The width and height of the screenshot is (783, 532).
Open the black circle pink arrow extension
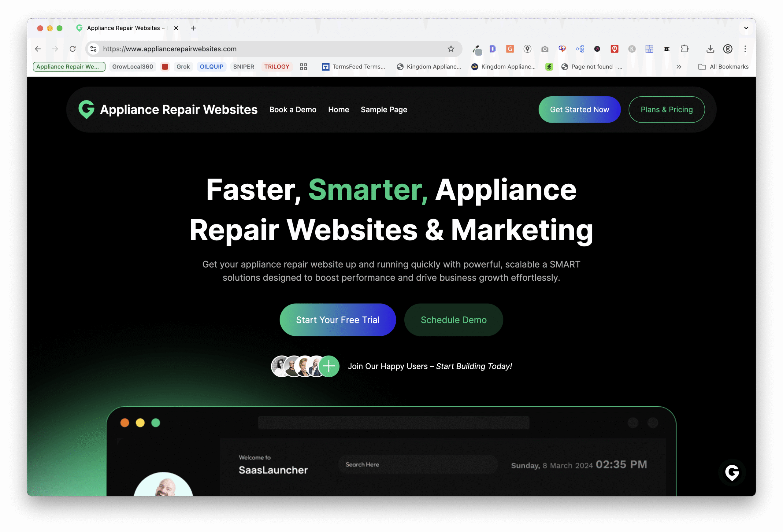(597, 49)
